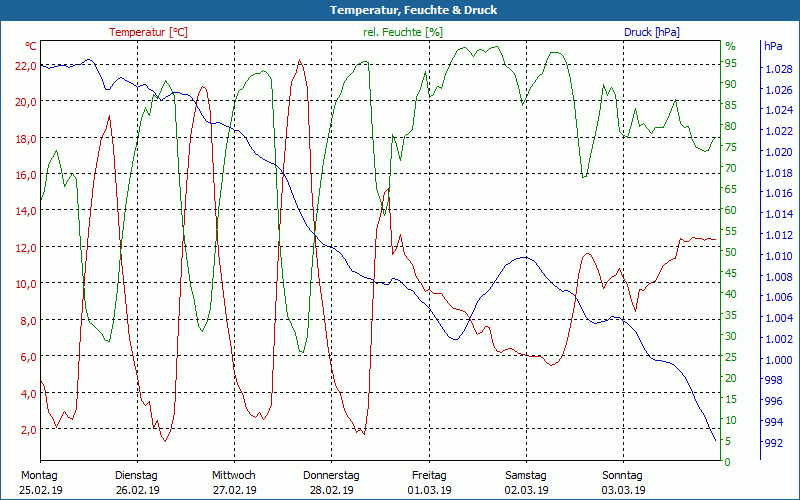Click the 992 pressure axis tick
The image size is (800, 500).
coord(775,443)
